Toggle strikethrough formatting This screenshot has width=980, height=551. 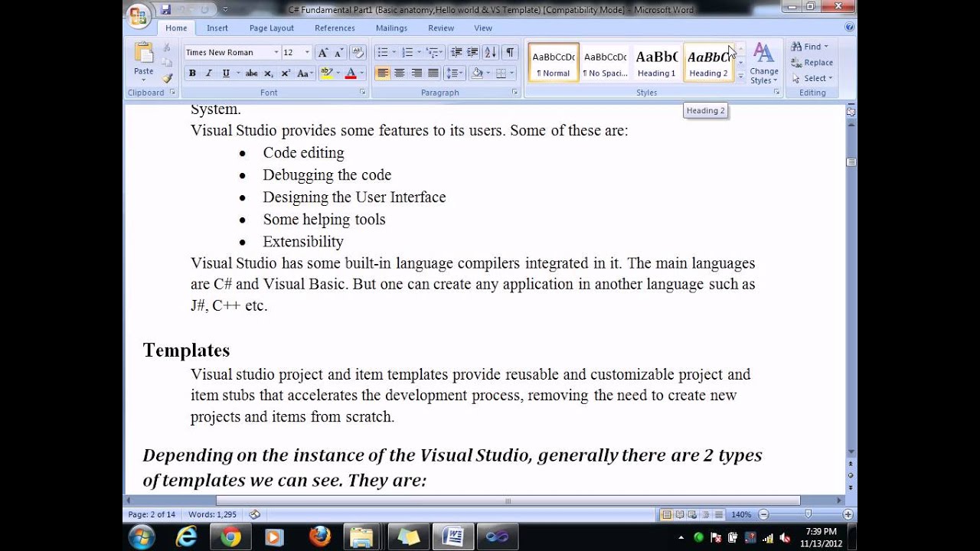point(251,73)
